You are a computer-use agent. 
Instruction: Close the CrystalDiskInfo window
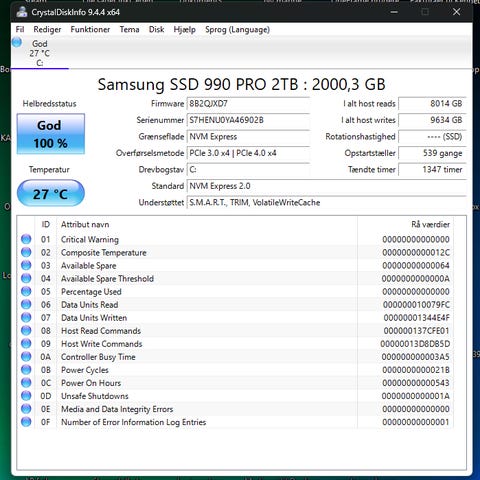click(456, 12)
